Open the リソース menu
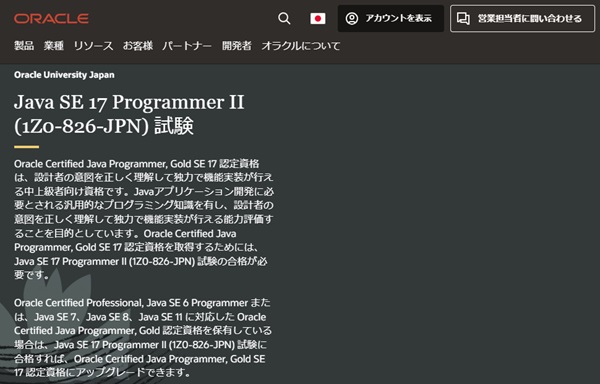Image resolution: width=600 pixels, height=384 pixels. pos(93,46)
